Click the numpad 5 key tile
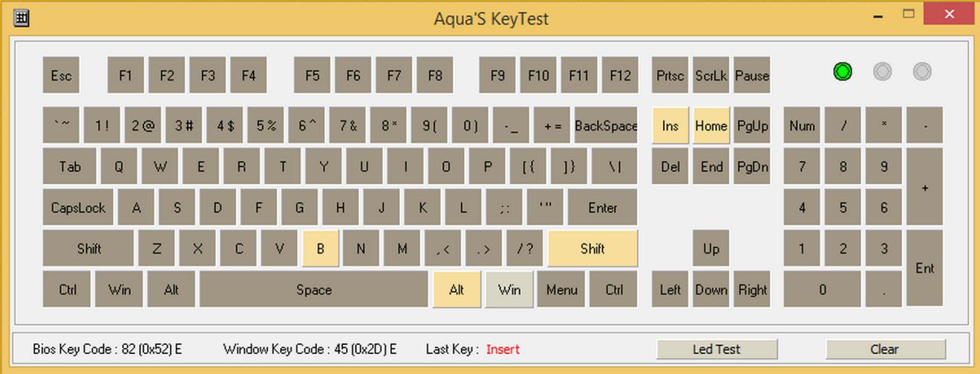This screenshot has height=374, width=980. 843,208
